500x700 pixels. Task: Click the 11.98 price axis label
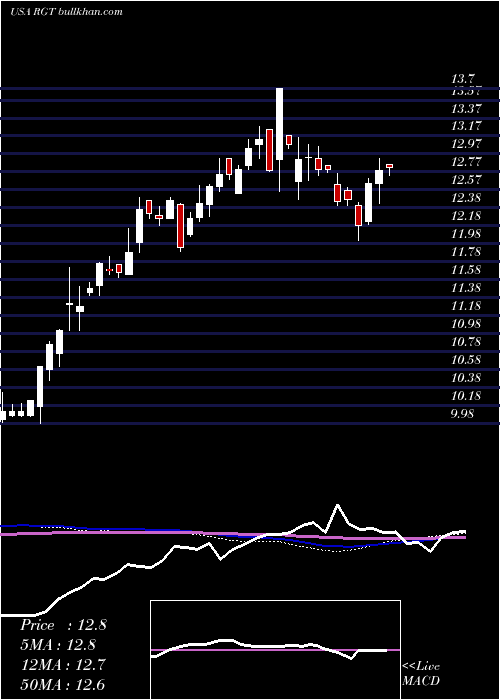(x=467, y=234)
